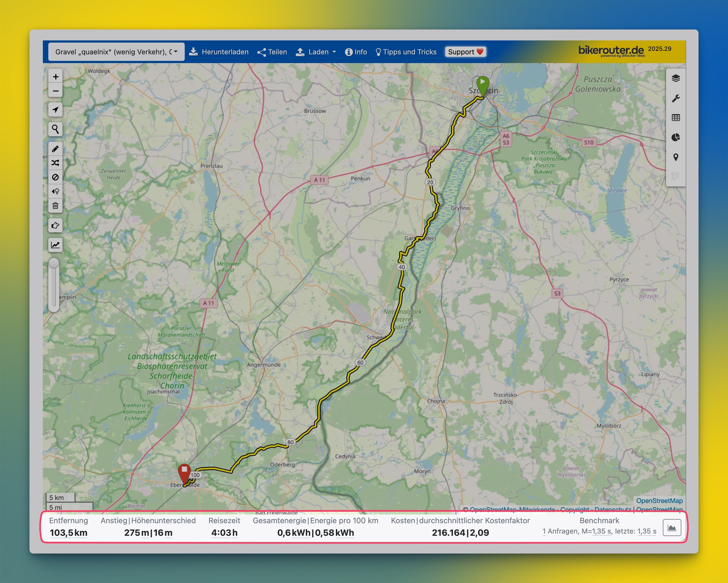Click the route opacity slider handle

point(54,263)
